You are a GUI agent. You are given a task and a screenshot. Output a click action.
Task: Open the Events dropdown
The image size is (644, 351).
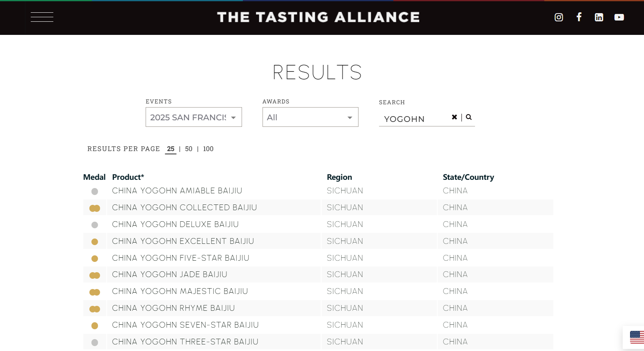coord(194,117)
